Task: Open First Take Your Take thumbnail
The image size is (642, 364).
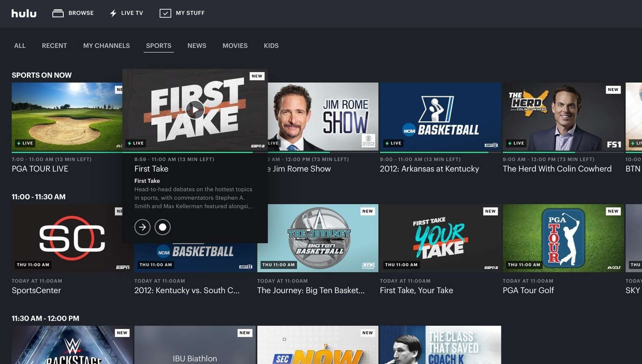Action: [440, 238]
